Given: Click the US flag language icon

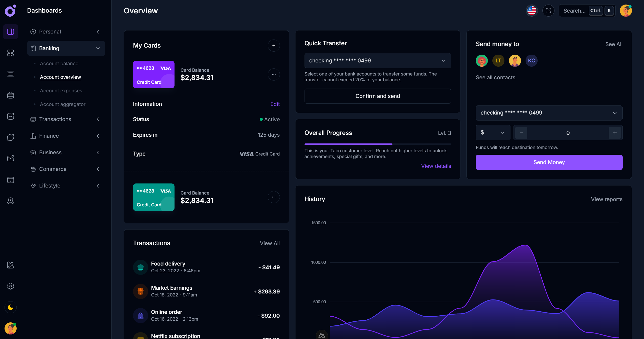Looking at the screenshot, I should pos(531,11).
